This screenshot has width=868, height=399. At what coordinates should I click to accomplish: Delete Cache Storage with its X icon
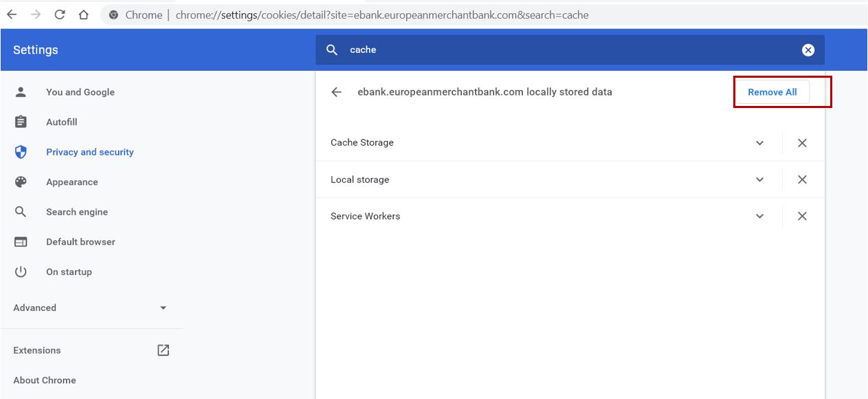pyautogui.click(x=802, y=143)
